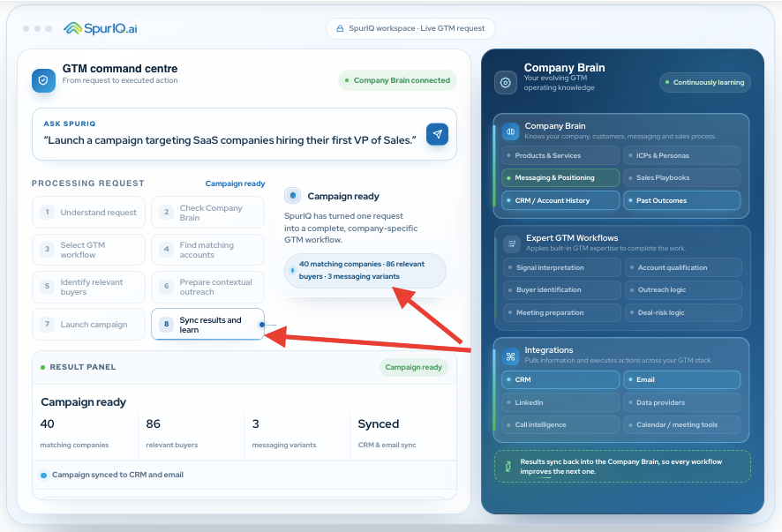Viewport: 782px width, 532px height.
Task: Click the Ask SpurIQ request input field
Action: 244,134
